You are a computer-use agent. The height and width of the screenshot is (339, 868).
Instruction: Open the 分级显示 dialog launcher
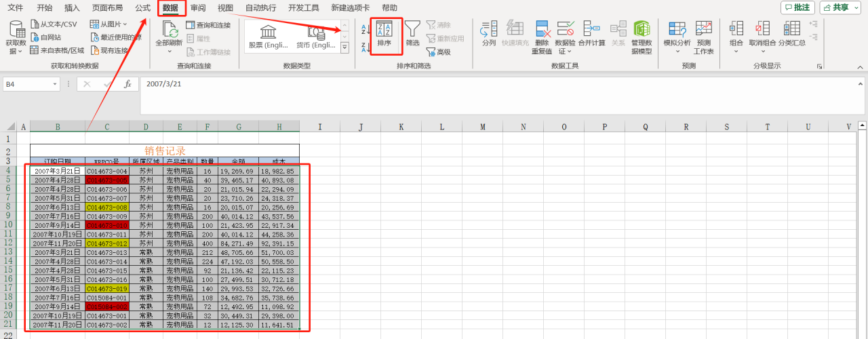[819, 66]
